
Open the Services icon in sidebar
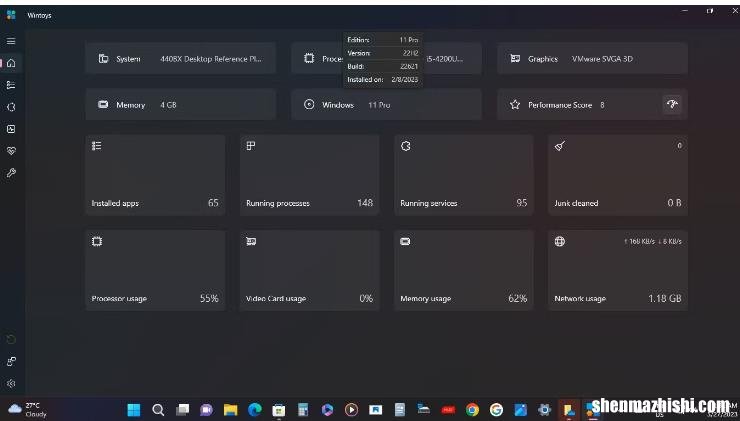click(11, 107)
